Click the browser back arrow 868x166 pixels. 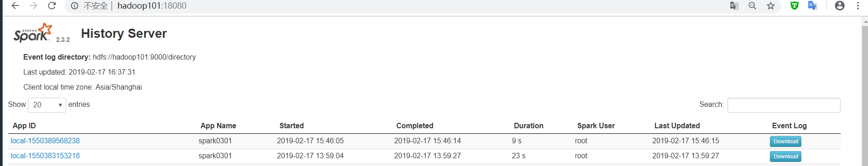[15, 6]
